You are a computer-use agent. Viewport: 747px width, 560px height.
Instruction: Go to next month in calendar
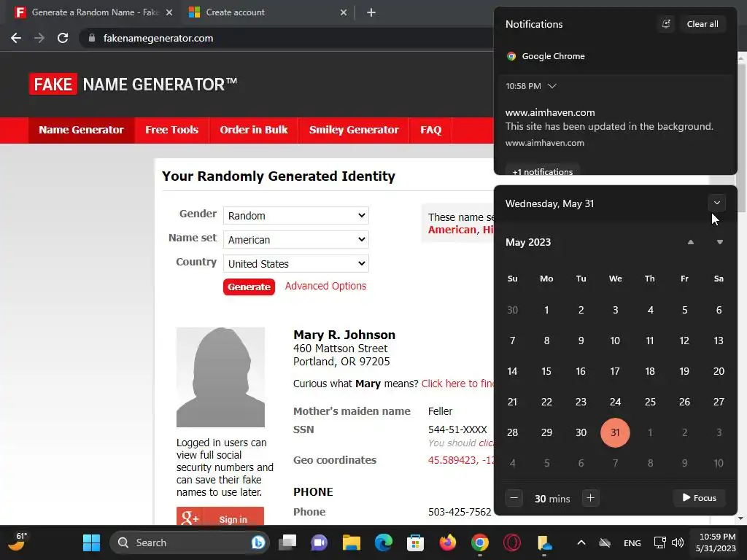point(720,242)
